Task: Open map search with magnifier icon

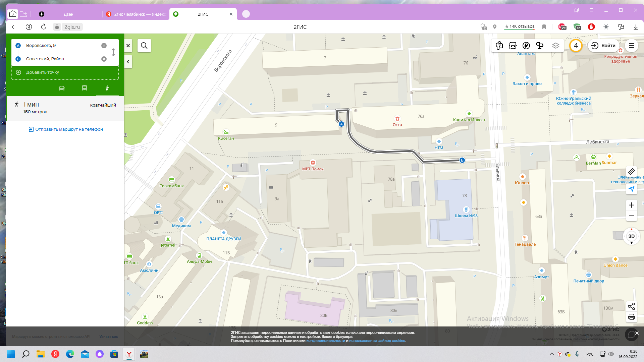Action: coord(144,46)
